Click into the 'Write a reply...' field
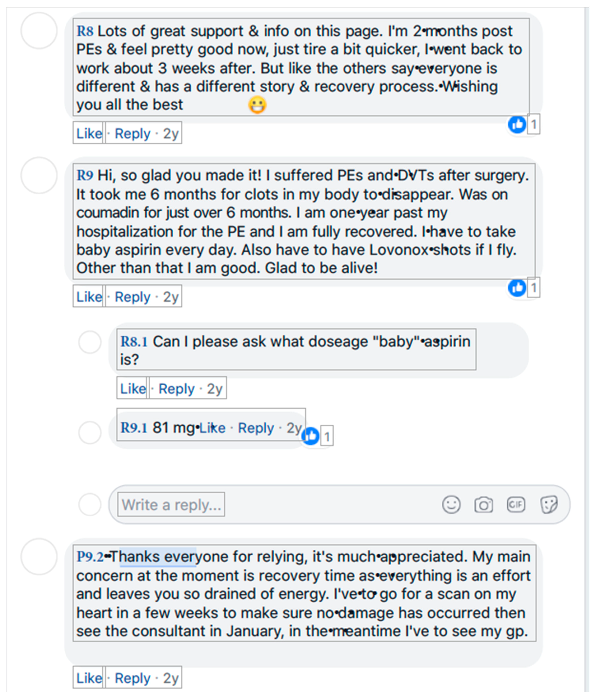 171,504
